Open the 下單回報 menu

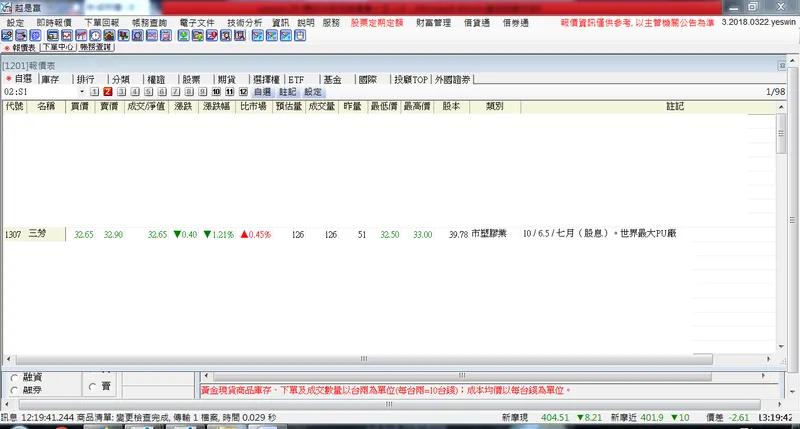[102, 23]
